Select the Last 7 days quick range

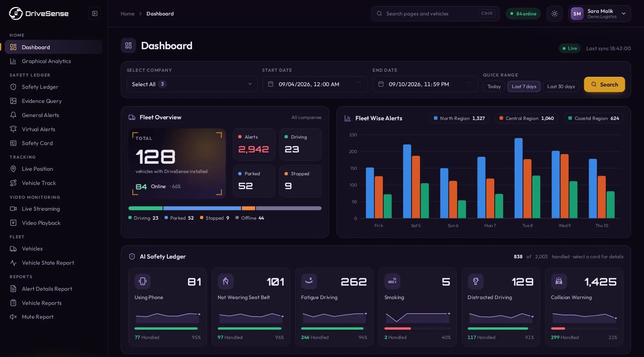[x=524, y=87]
